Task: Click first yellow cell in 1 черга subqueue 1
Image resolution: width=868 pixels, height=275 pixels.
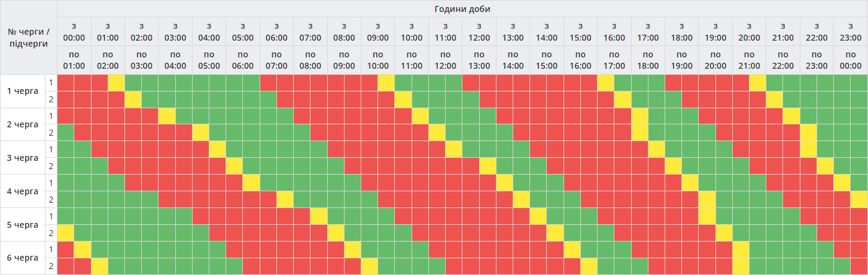Action: click(116, 82)
